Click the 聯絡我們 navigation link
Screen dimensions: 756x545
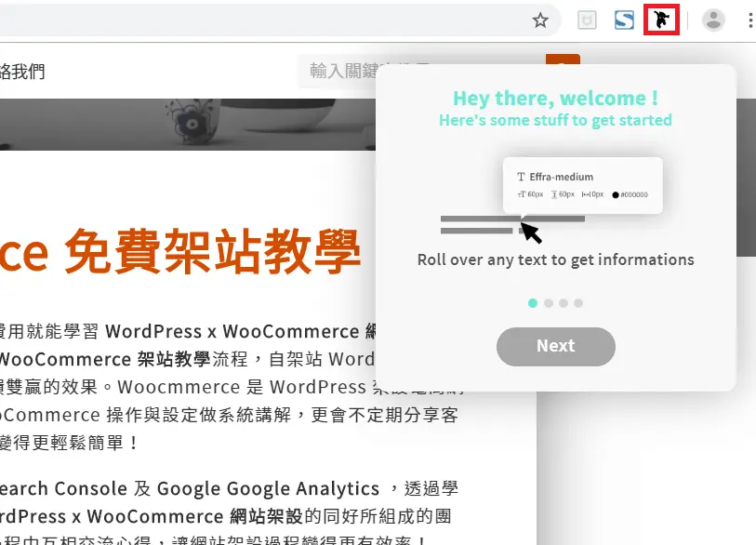22,72
